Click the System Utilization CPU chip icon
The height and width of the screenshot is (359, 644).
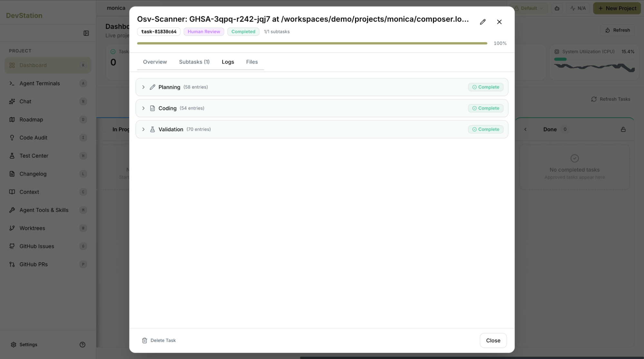click(x=557, y=52)
